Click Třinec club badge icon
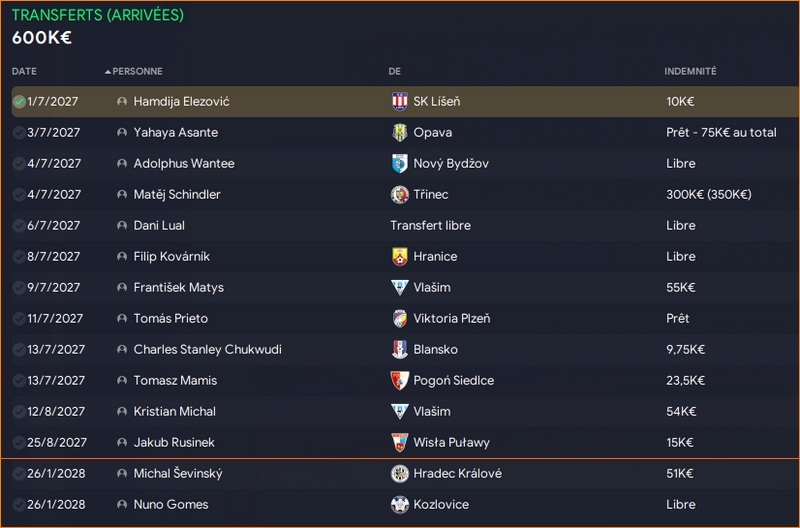800x528 pixels. tap(400, 195)
